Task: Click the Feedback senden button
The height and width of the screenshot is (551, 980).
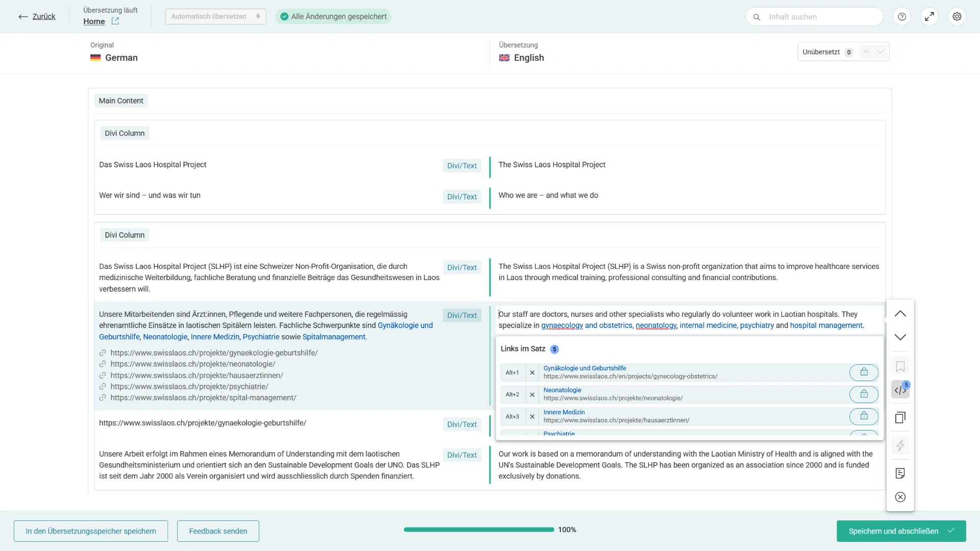Action: click(x=218, y=531)
